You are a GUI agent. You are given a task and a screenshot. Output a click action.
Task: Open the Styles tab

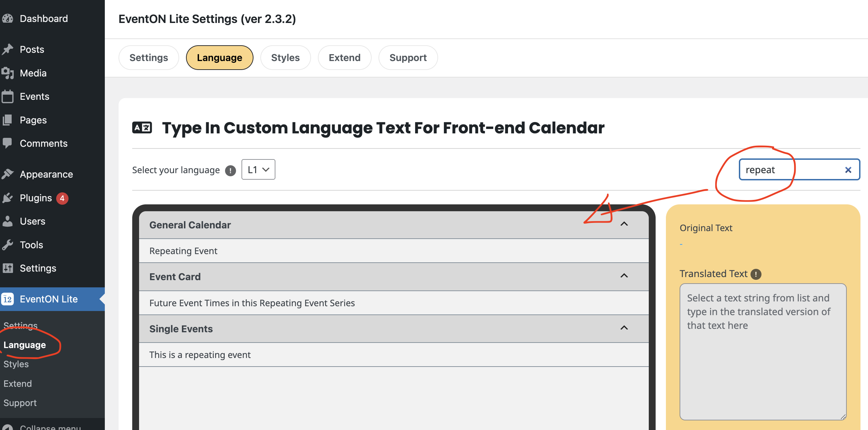(285, 58)
